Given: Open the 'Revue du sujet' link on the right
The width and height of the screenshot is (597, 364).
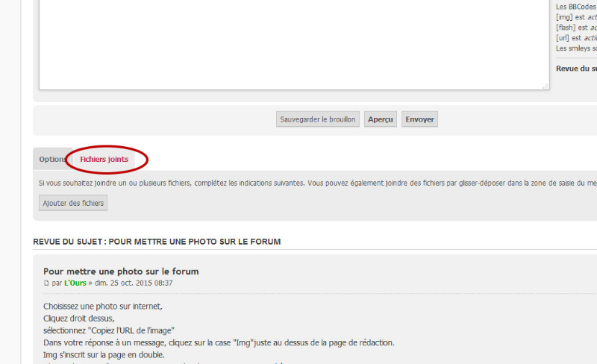Looking at the screenshot, I should (576, 69).
